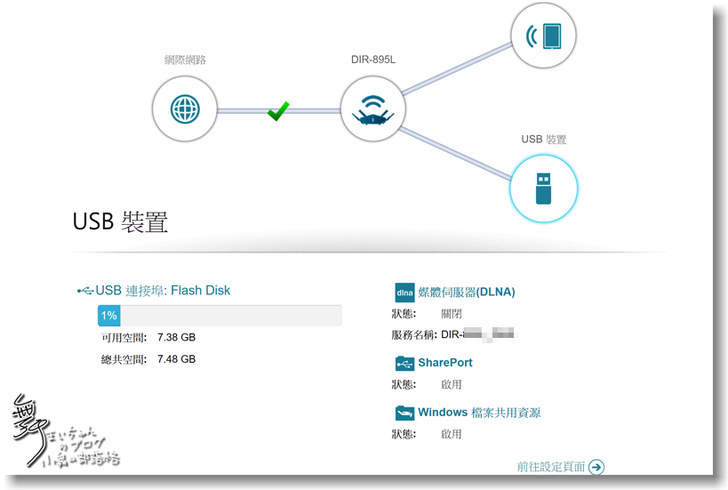This screenshot has height=490, width=728.
Task: Open the 前往設定頁面 link
Action: [x=551, y=467]
